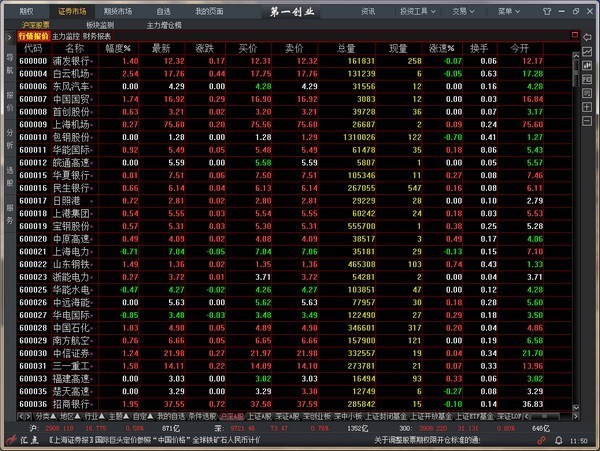Select the 浦发银行 row
600x451 pixels.
click(x=294, y=61)
